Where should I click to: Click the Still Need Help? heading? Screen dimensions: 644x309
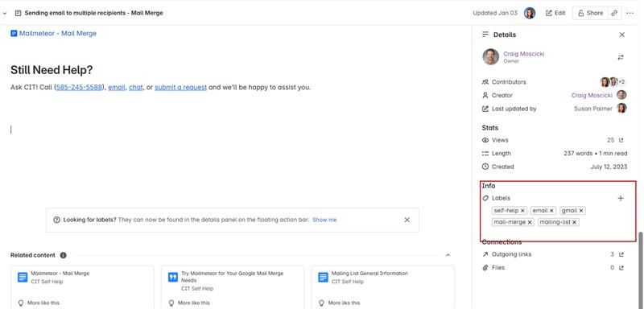pos(52,70)
